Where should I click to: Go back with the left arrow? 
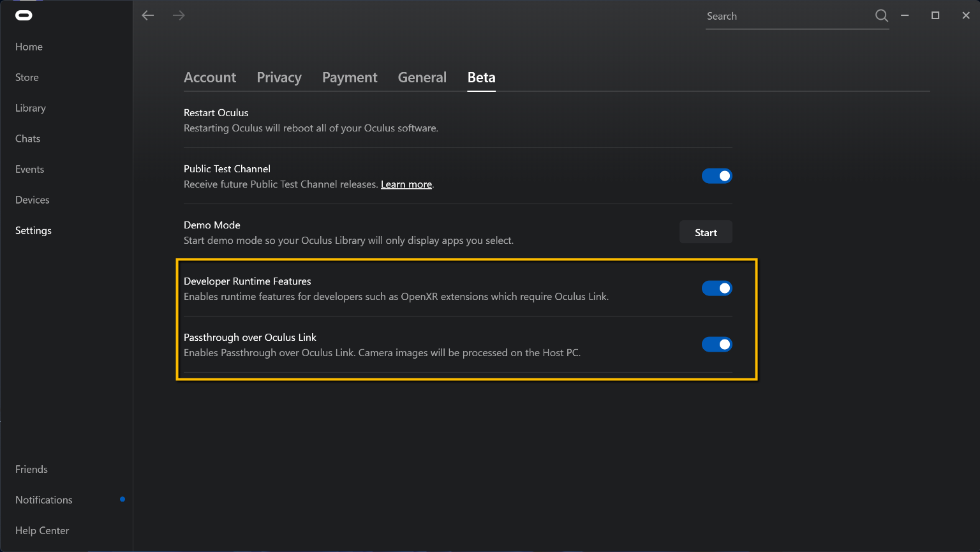pos(148,15)
